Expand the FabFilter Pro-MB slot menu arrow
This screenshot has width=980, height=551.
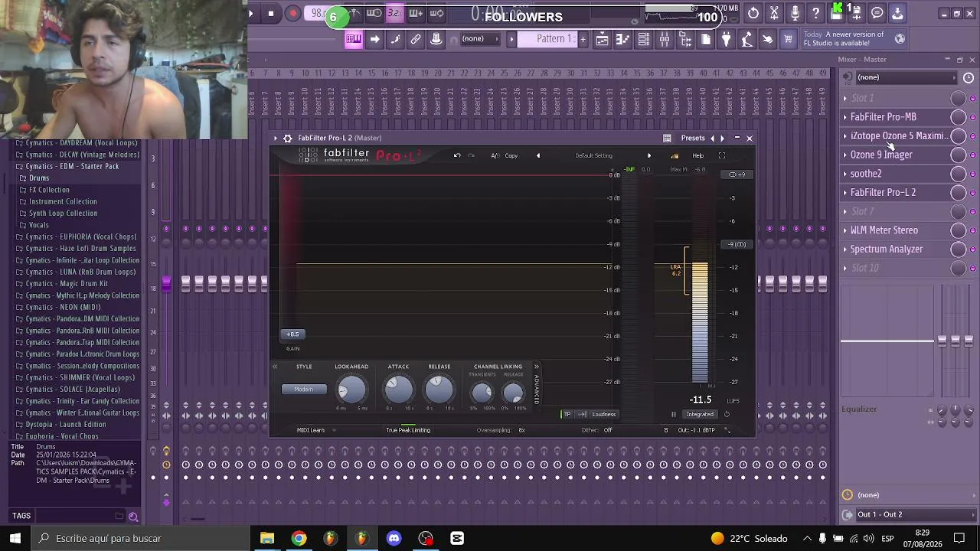tap(845, 117)
